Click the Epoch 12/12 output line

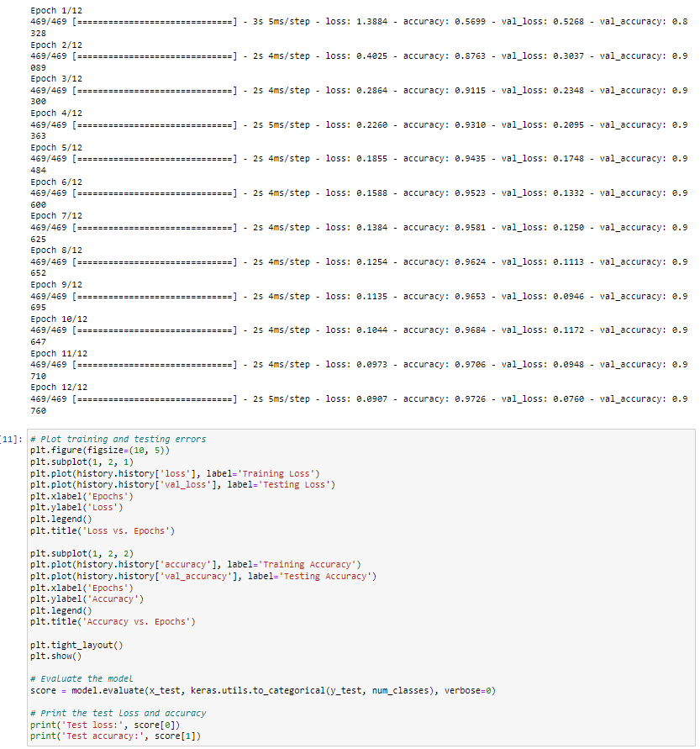pyautogui.click(x=59, y=388)
